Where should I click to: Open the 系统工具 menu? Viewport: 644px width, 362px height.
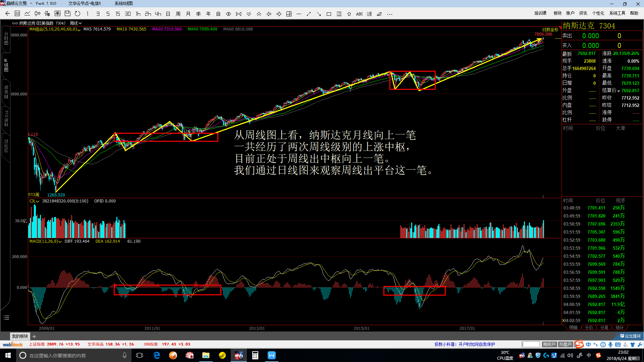(617, 13)
